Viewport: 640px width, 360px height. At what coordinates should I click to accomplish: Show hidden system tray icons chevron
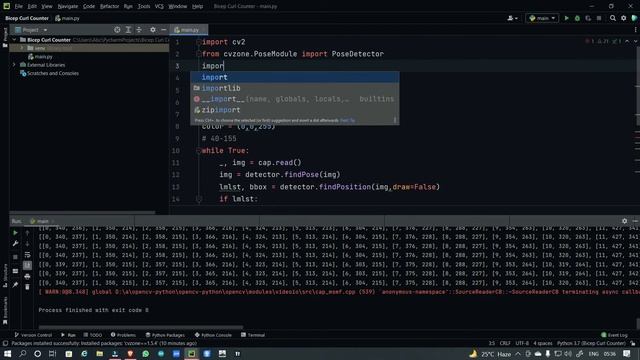pyautogui.click(x=518, y=353)
